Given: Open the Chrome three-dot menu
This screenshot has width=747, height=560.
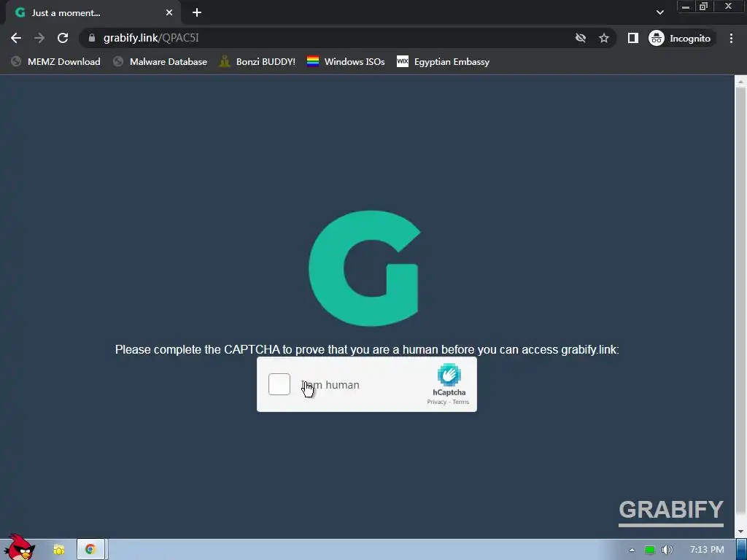Looking at the screenshot, I should (x=731, y=38).
